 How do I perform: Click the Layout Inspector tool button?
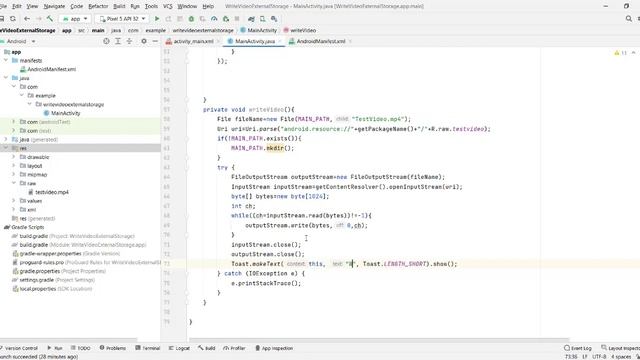tap(620, 348)
